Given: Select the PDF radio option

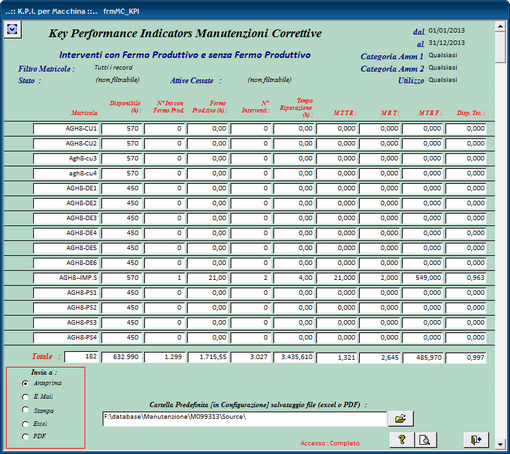Looking at the screenshot, I should [x=25, y=436].
